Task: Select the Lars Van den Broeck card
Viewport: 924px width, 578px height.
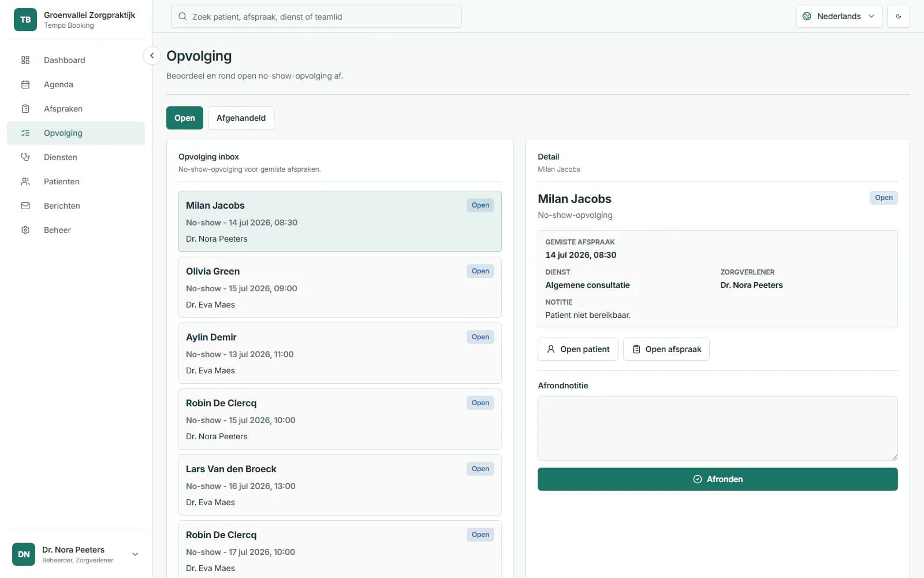Action: [x=340, y=485]
